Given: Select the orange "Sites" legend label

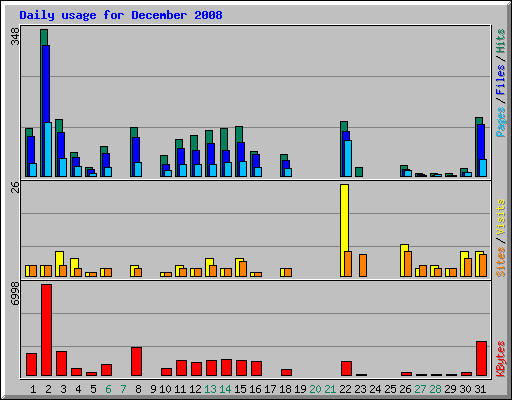Looking at the screenshot, I should [x=501, y=262].
